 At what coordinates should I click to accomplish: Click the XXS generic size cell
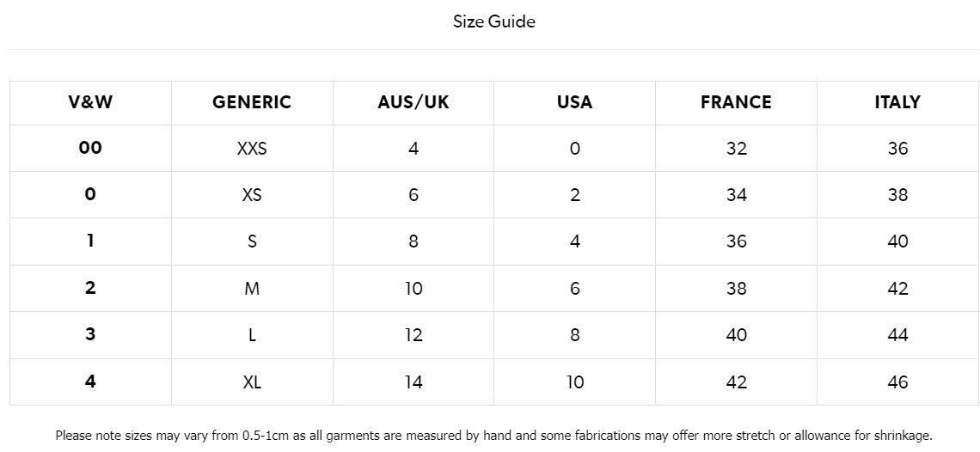[x=252, y=149]
